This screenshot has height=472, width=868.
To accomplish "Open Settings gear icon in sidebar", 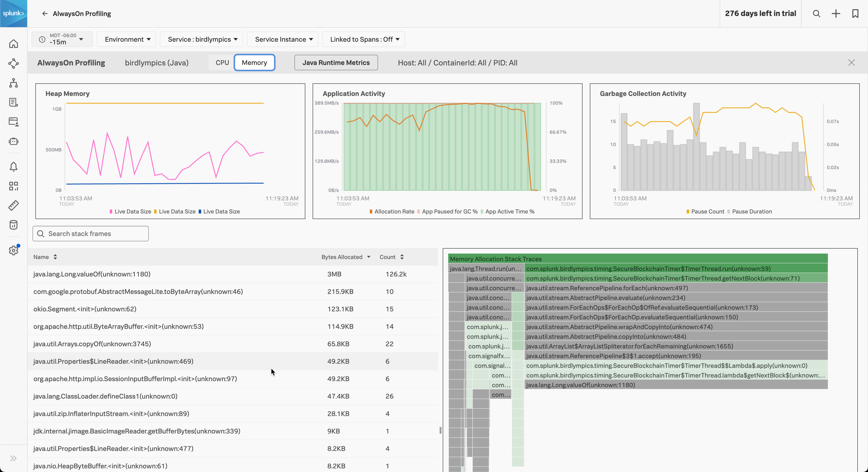I will (x=14, y=250).
